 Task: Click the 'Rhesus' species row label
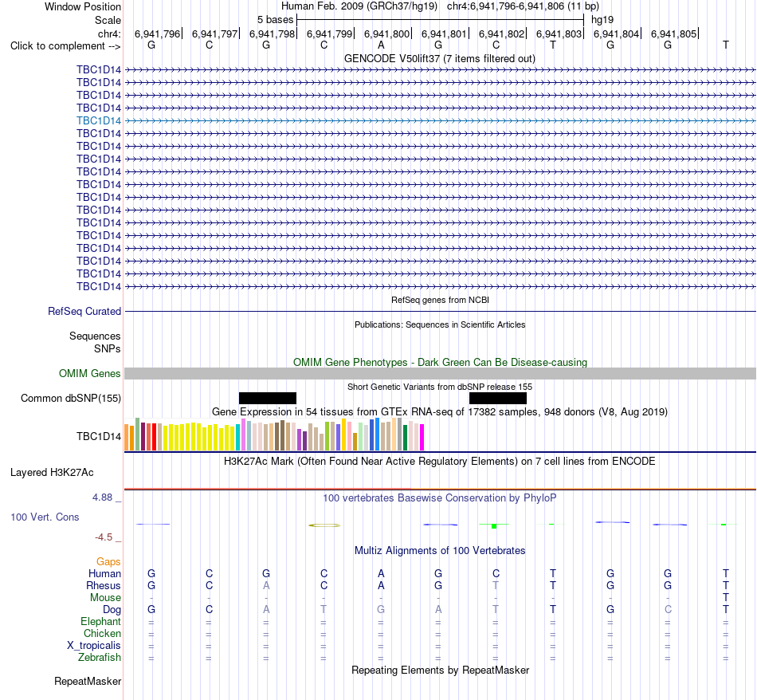104,586
